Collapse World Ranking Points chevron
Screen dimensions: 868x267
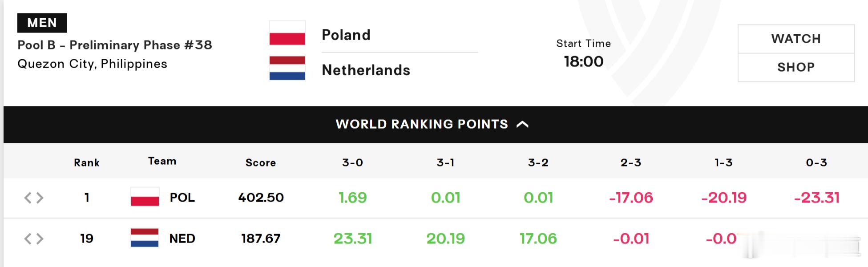[x=522, y=124]
